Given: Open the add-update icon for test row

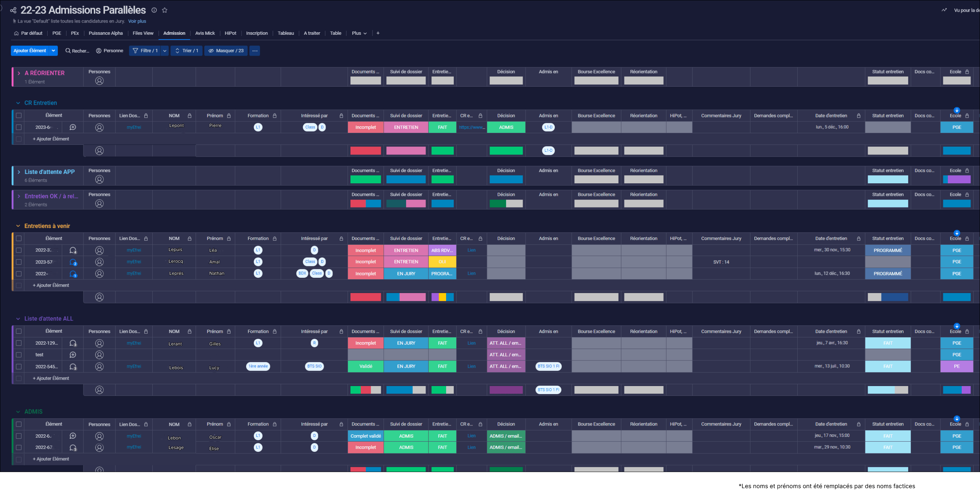Looking at the screenshot, I should (x=73, y=355).
